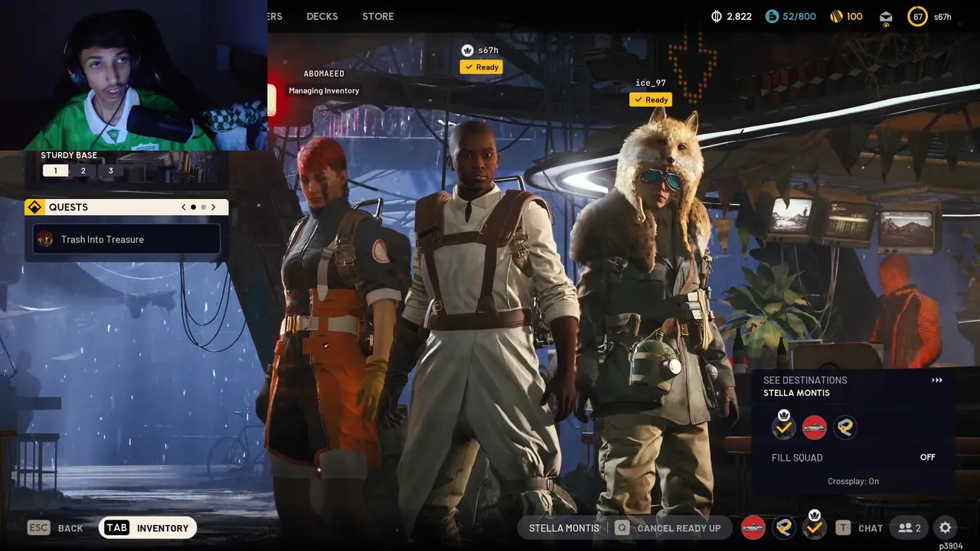Select first quest page dot

pyautogui.click(x=193, y=207)
